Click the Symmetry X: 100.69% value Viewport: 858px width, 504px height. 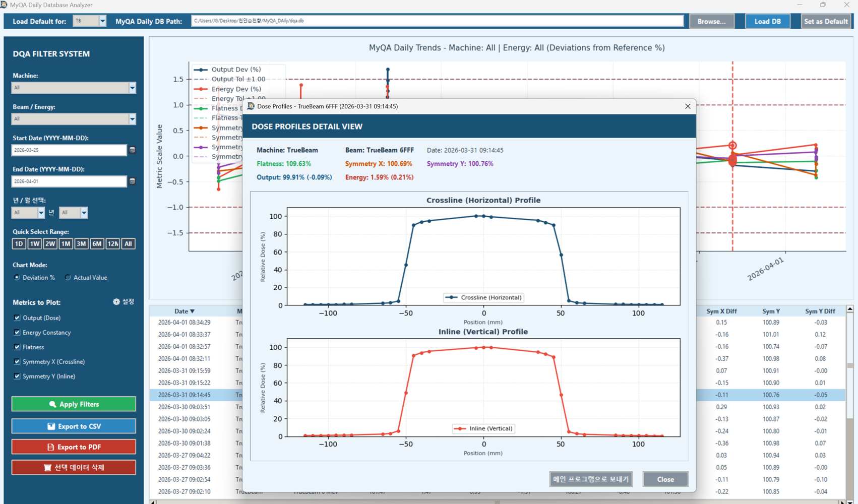click(379, 164)
